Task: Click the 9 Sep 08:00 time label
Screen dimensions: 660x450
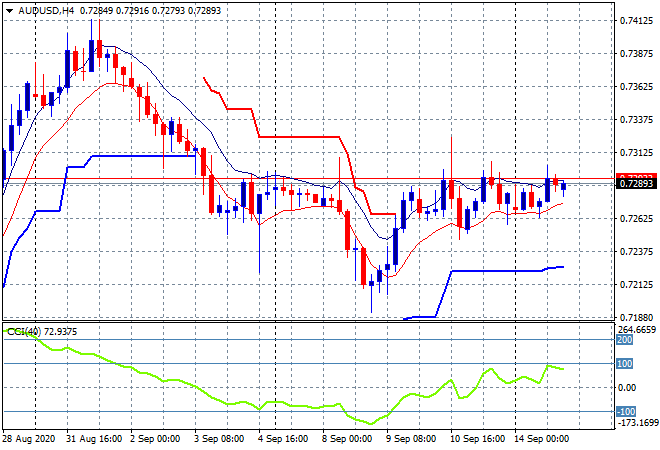Action: (x=411, y=439)
